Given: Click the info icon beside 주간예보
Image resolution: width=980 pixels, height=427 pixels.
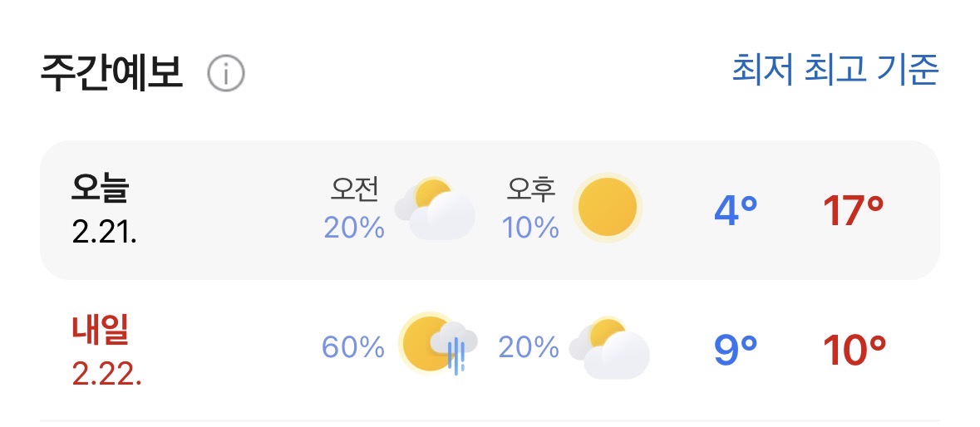Looking at the screenshot, I should [x=225, y=75].
